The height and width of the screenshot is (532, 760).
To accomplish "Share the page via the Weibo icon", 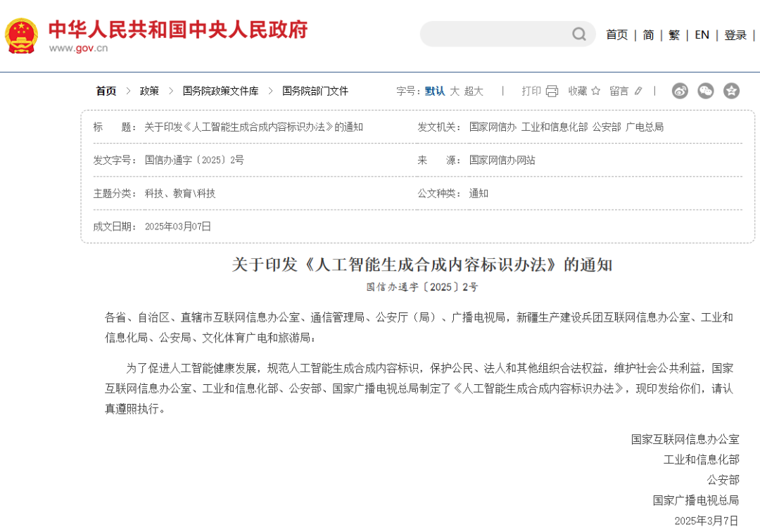I will coord(679,91).
